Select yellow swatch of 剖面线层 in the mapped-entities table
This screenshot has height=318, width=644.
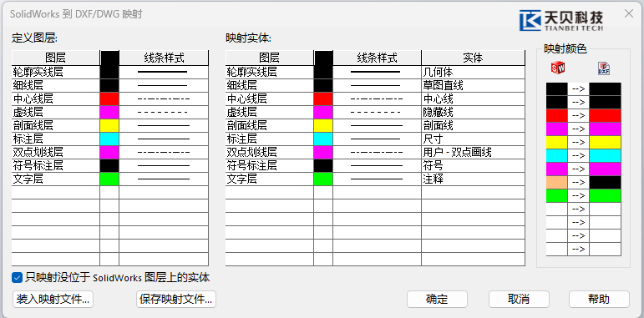pyautogui.click(x=322, y=125)
